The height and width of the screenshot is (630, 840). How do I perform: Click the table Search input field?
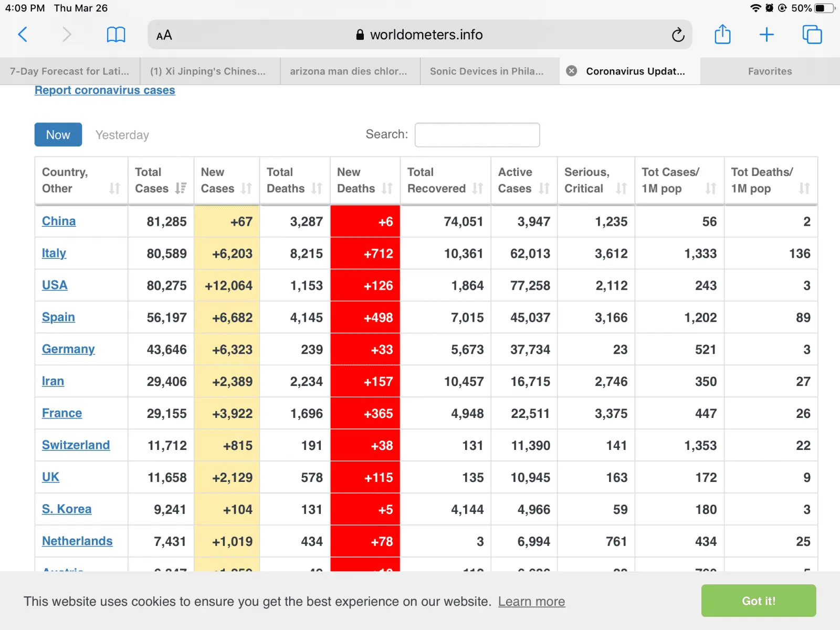(x=477, y=135)
